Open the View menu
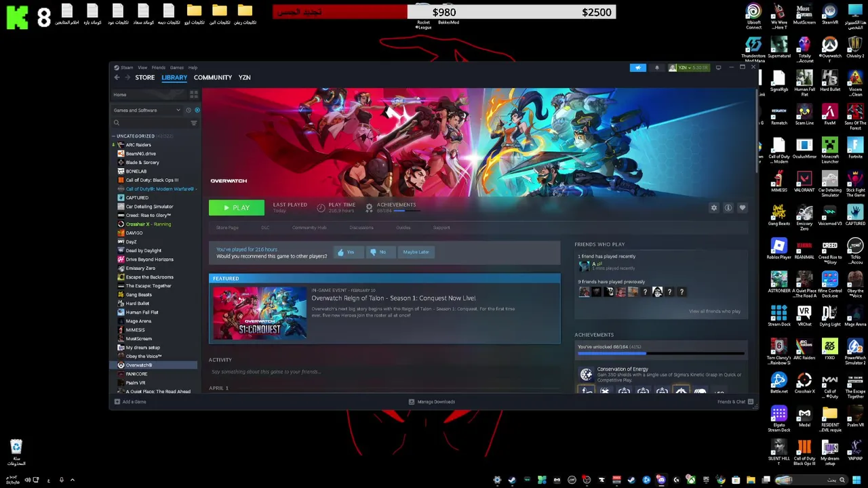 pos(142,68)
